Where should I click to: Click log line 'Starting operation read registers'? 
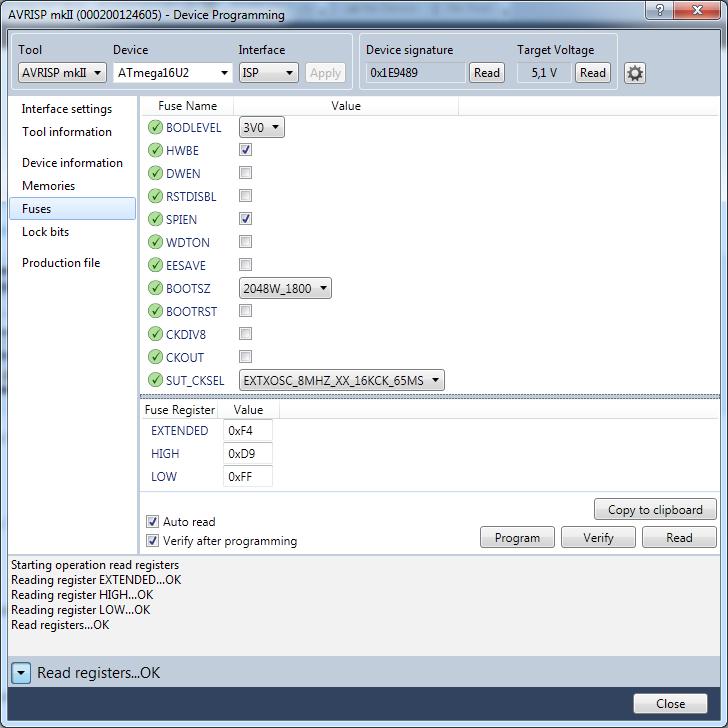95,565
